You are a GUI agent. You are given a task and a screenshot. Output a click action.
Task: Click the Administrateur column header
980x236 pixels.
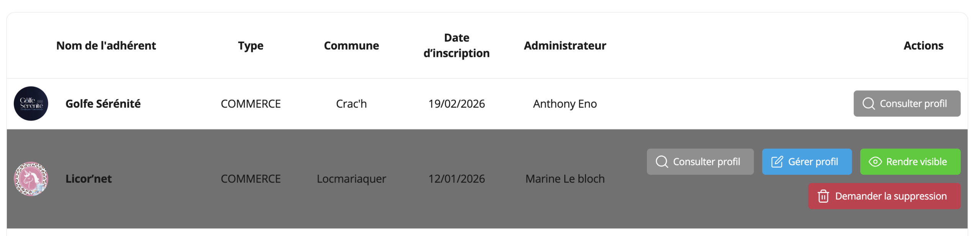pyautogui.click(x=565, y=46)
